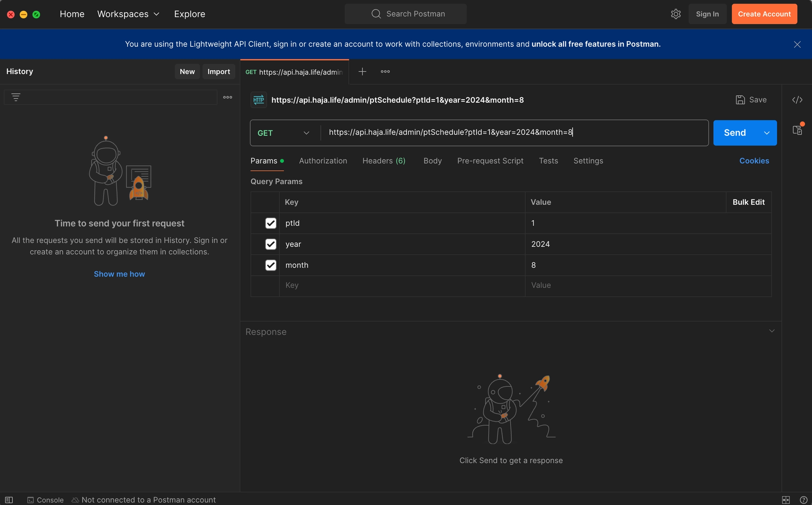This screenshot has height=505, width=812.
Task: Expand the Send button arrow options
Action: [x=767, y=133]
